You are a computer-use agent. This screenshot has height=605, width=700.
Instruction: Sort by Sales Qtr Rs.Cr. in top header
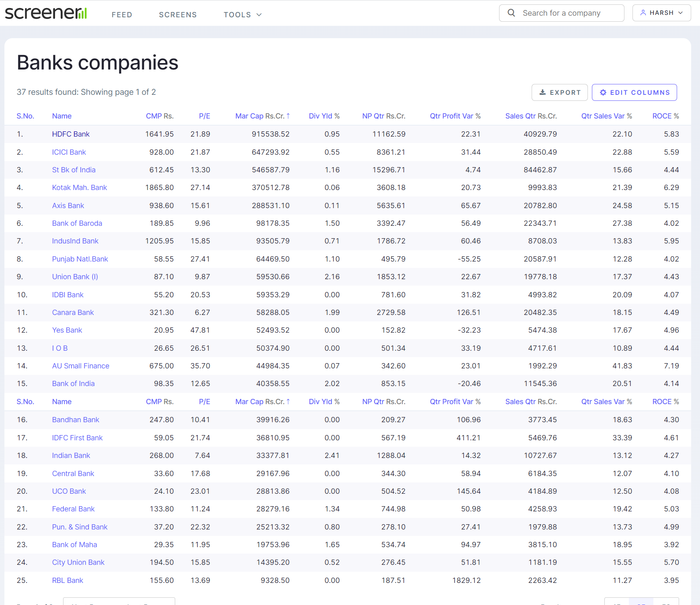(x=531, y=116)
